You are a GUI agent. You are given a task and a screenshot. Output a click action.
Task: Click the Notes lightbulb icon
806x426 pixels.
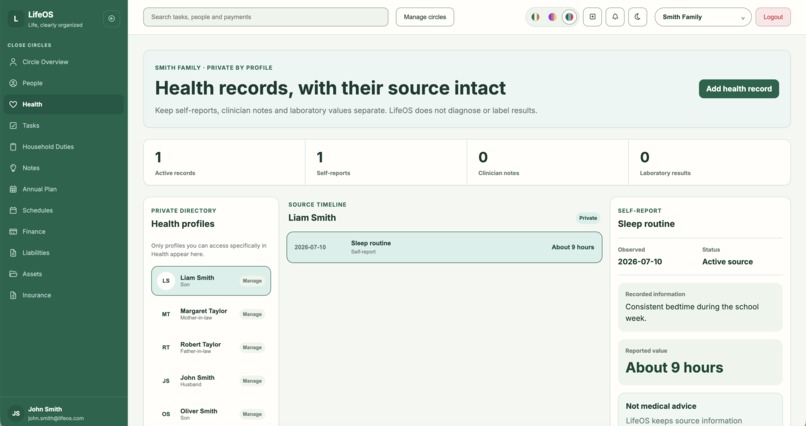(13, 168)
